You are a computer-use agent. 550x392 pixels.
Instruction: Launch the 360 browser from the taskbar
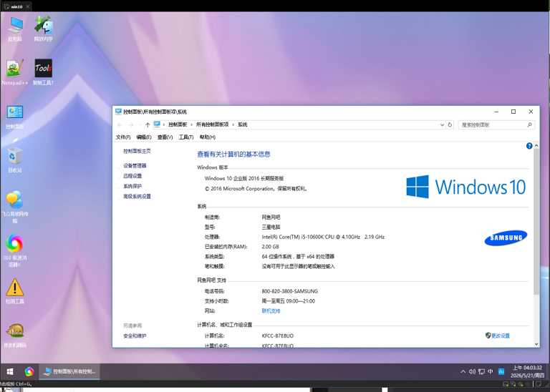[29, 371]
